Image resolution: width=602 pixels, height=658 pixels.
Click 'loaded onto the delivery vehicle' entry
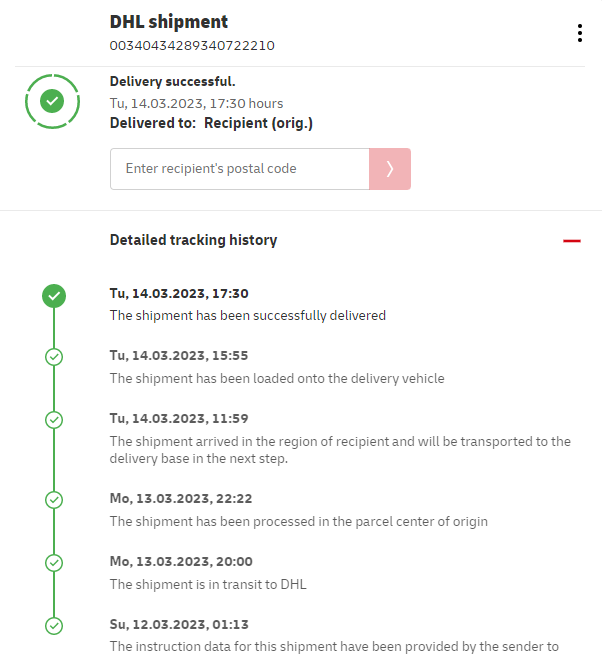point(276,378)
